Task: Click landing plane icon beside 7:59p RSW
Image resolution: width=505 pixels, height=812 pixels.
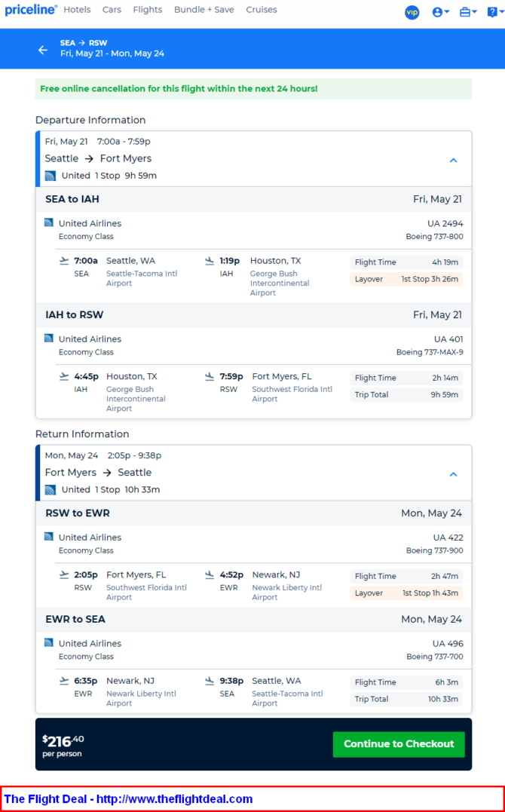Action: click(210, 376)
